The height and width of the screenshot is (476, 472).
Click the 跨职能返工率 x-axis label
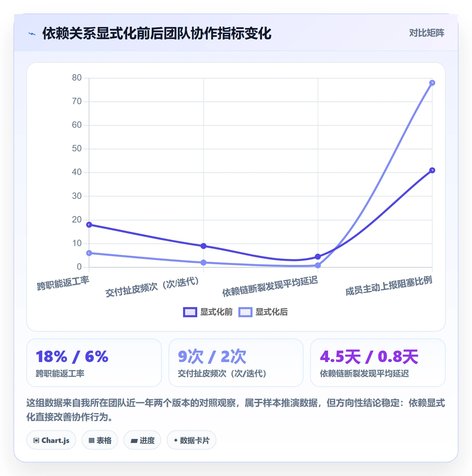63,283
